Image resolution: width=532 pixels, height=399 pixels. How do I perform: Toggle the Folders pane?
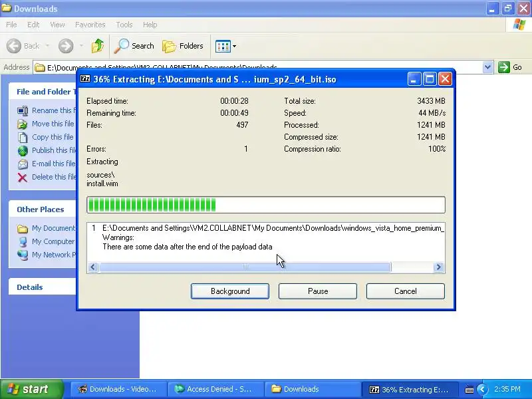(x=183, y=46)
